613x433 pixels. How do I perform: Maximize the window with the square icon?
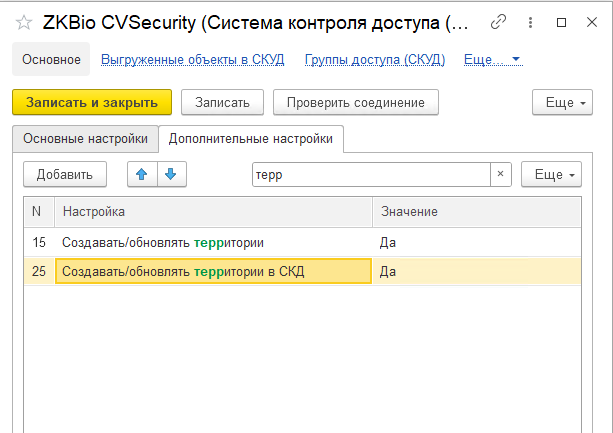(561, 22)
